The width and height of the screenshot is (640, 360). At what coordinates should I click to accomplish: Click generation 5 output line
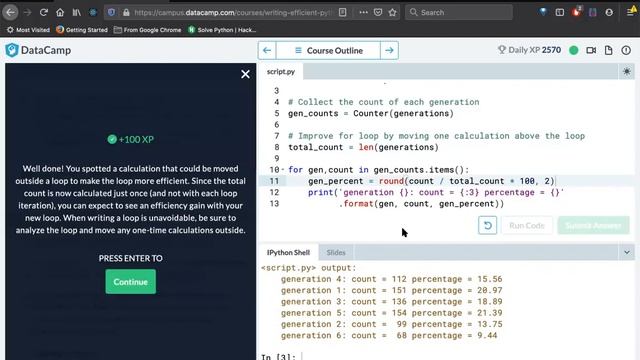(x=391, y=313)
